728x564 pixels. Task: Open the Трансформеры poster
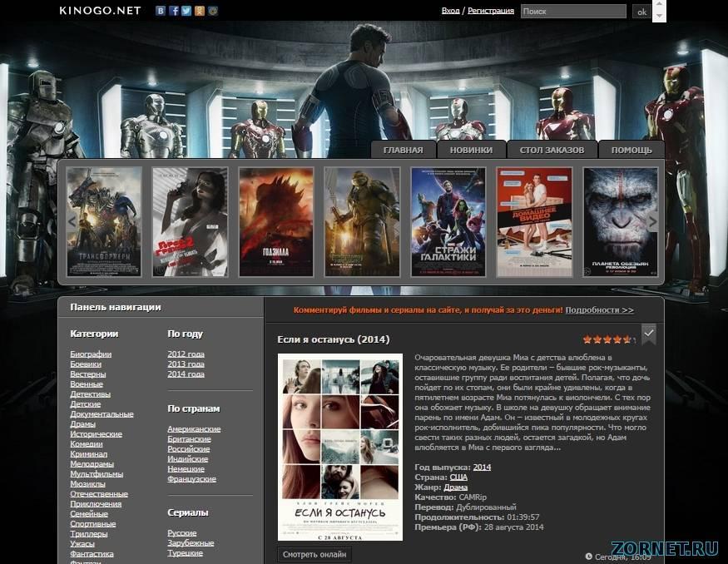coord(104,222)
